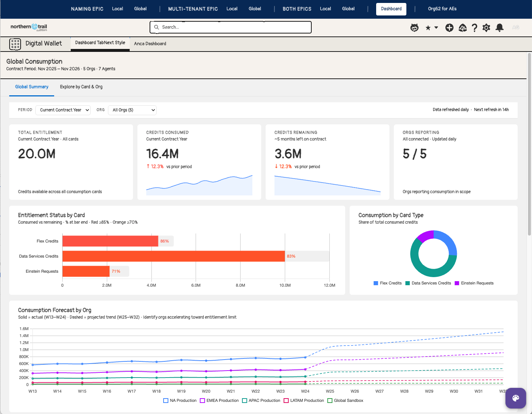The width and height of the screenshot is (532, 414).
Task: Toggle LATAM Production legend series
Action: coord(304,400)
